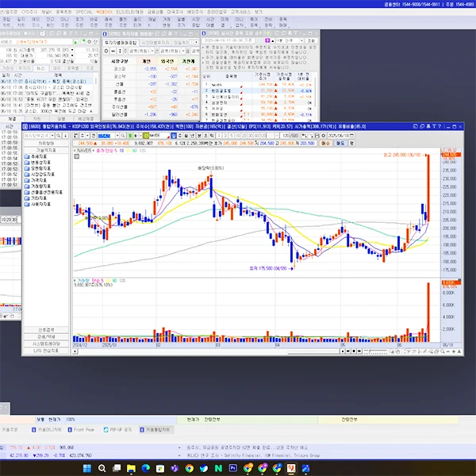This screenshot has width=476, height=476.
Task: Open the Windows Start menu
Action: [87, 468]
